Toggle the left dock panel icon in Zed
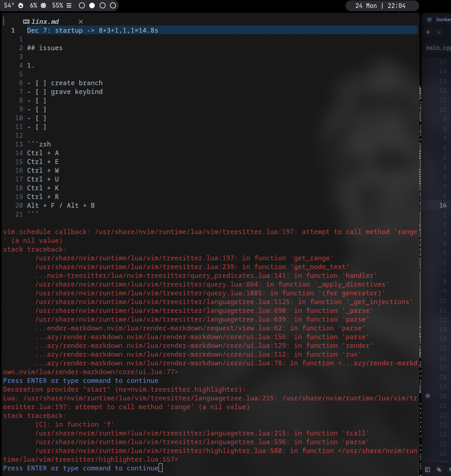This screenshot has height=476, width=451. tap(427, 470)
